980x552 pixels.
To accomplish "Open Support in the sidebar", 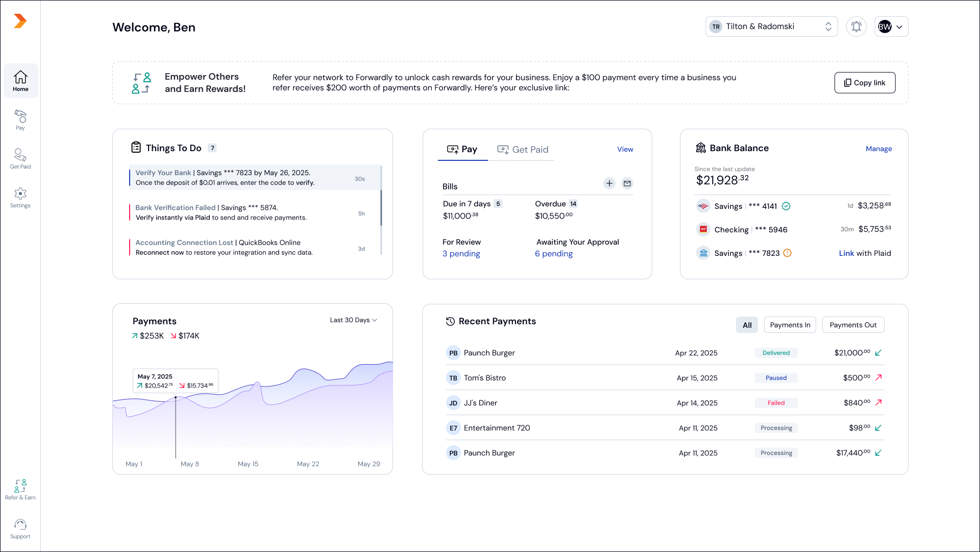I will click(20, 529).
